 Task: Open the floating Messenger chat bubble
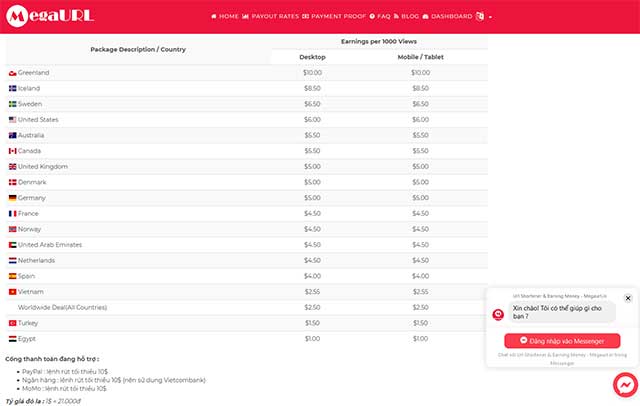(624, 385)
